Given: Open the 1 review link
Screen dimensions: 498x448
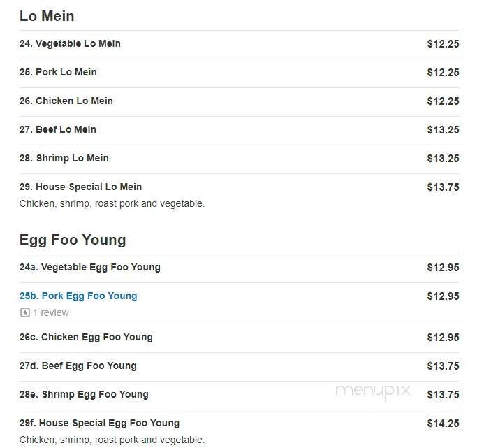Looking at the screenshot, I should coord(51,313).
